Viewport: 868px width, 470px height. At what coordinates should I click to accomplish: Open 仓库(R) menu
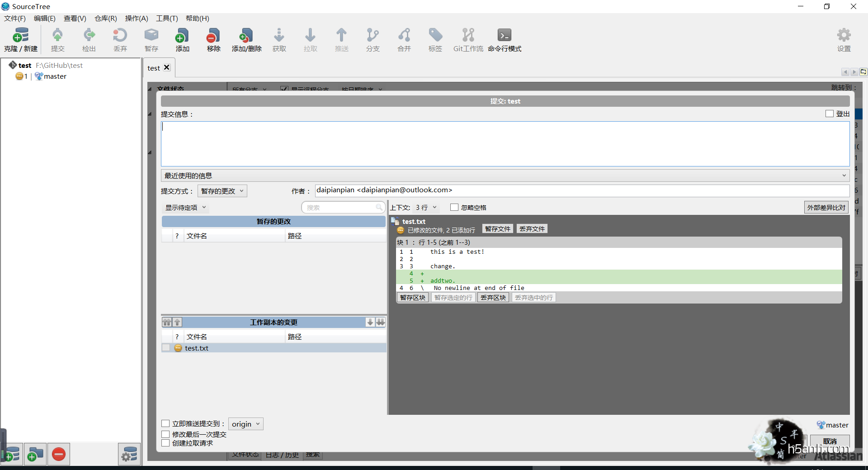(106, 18)
